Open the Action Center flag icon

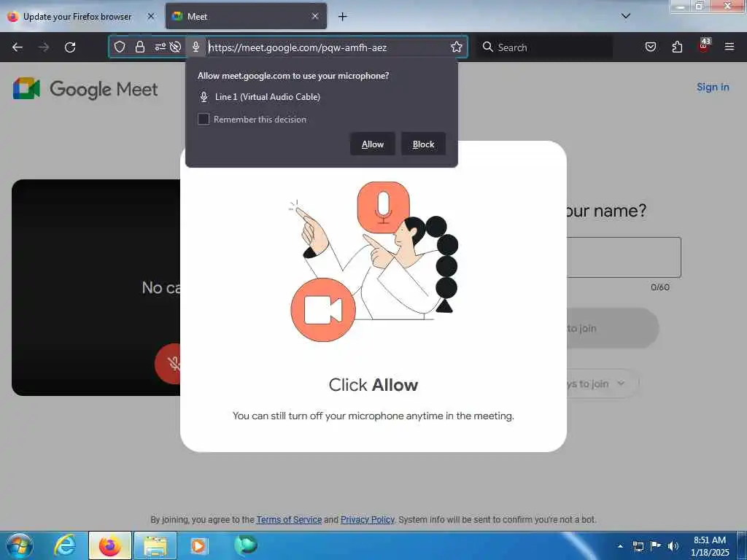(656, 545)
